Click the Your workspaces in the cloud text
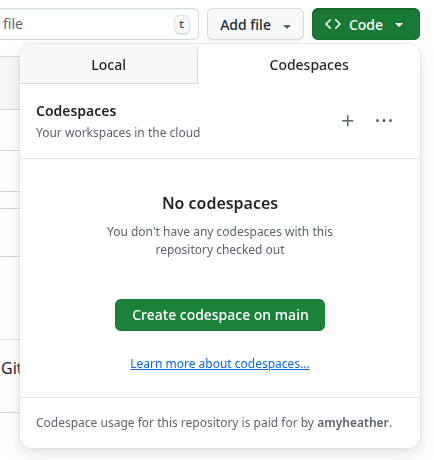The width and height of the screenshot is (434, 460). [x=118, y=133]
